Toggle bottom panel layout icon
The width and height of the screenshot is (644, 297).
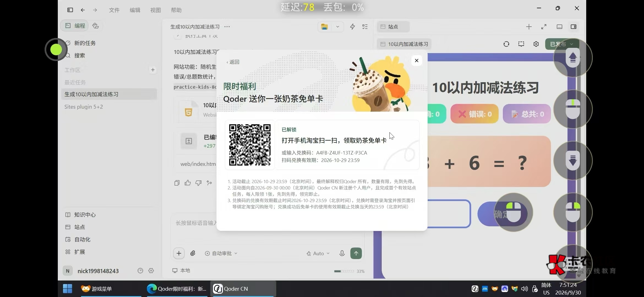pyautogui.click(x=560, y=27)
